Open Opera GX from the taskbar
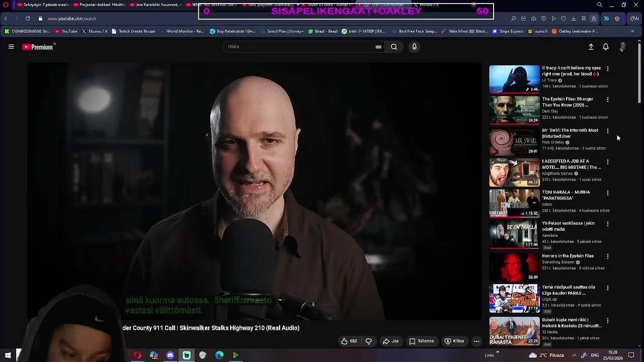Screen dimensions: 644x362 click(x=137, y=355)
